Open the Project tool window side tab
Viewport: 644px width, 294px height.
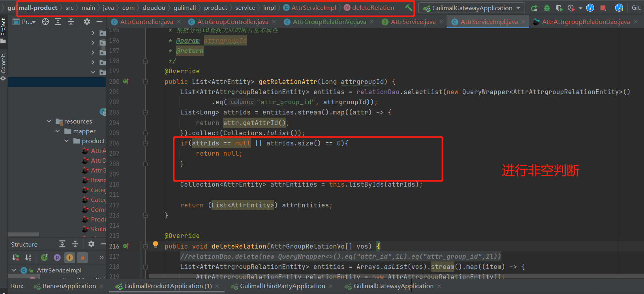(4, 31)
